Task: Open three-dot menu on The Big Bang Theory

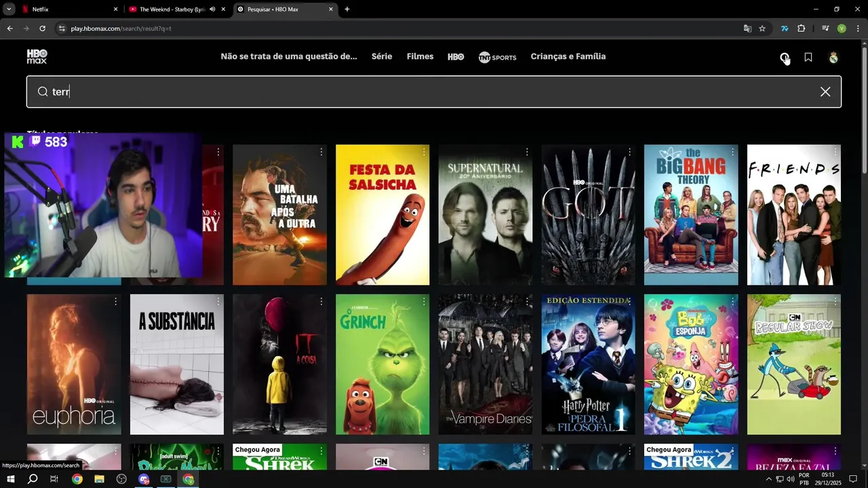Action: [x=732, y=152]
